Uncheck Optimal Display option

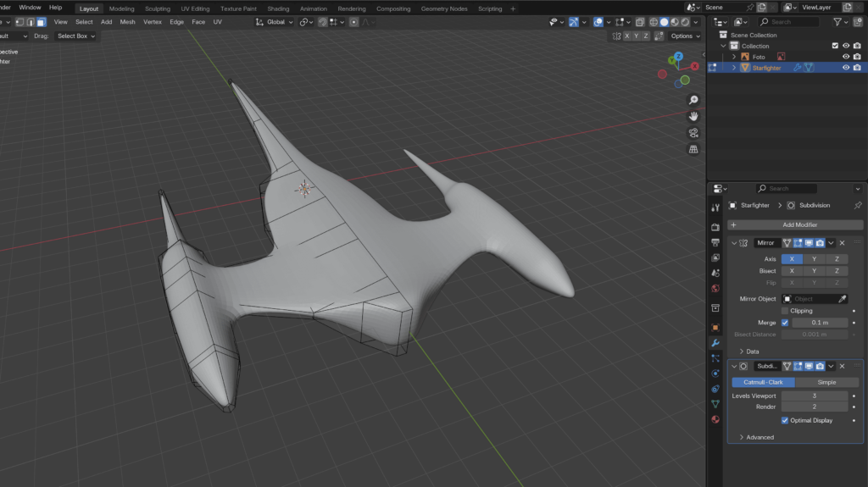click(785, 420)
